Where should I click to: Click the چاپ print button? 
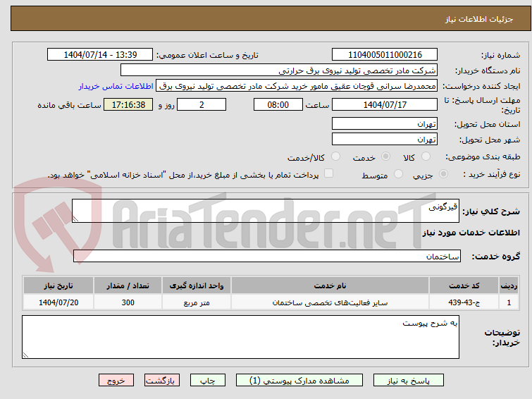[x=208, y=381]
